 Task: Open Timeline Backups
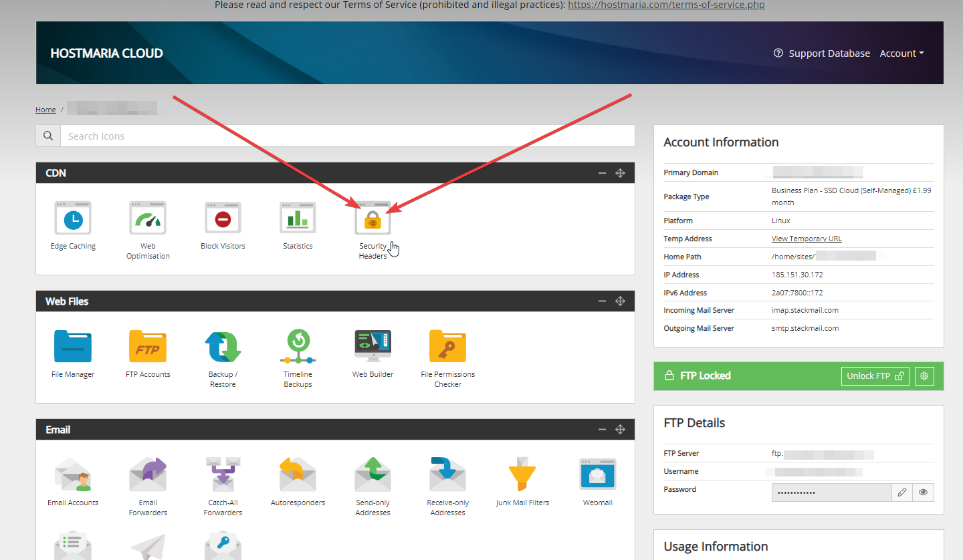(298, 345)
